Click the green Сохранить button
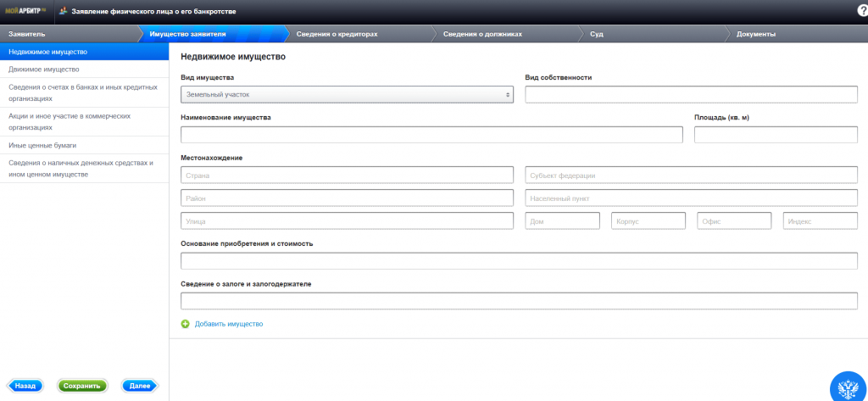The width and height of the screenshot is (868, 401). tap(82, 386)
